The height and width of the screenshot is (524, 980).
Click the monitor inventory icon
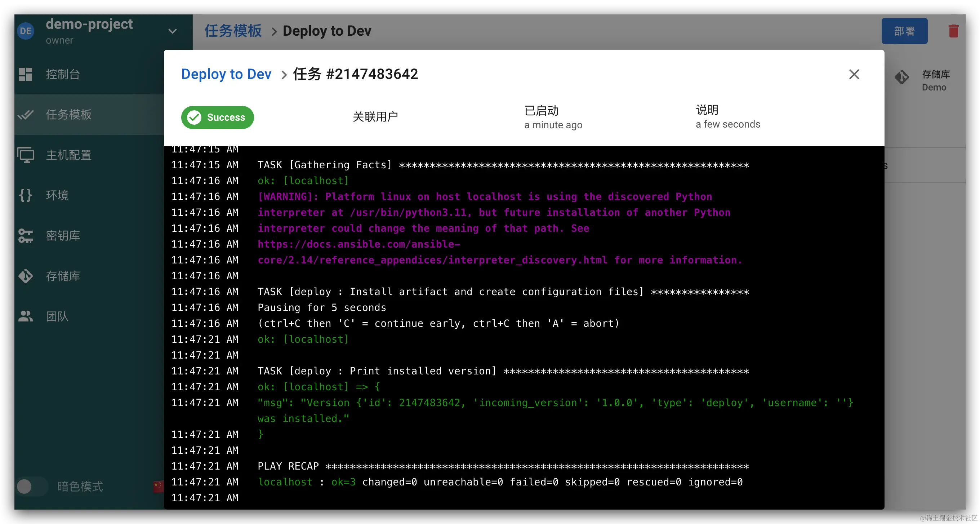coord(26,155)
